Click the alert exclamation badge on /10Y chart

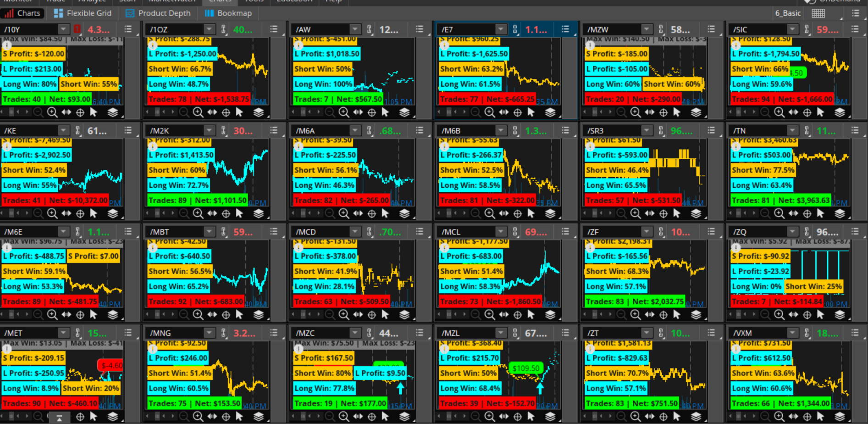click(7, 45)
